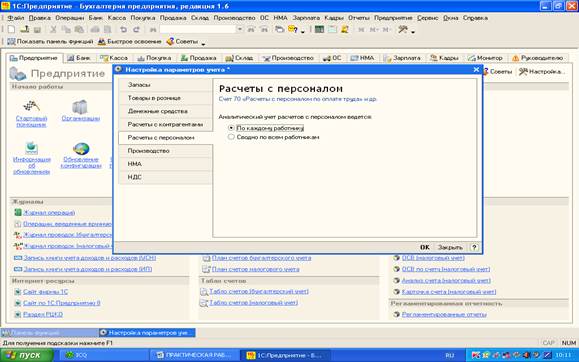Screen dimensions: 579x362
Task: Click the RU language indicator in taskbar
Action: click(x=449, y=355)
